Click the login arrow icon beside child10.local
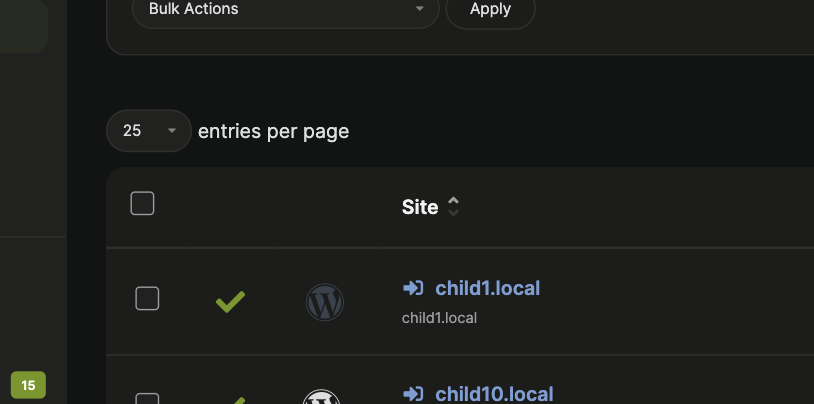The height and width of the screenshot is (404, 814). pos(413,394)
